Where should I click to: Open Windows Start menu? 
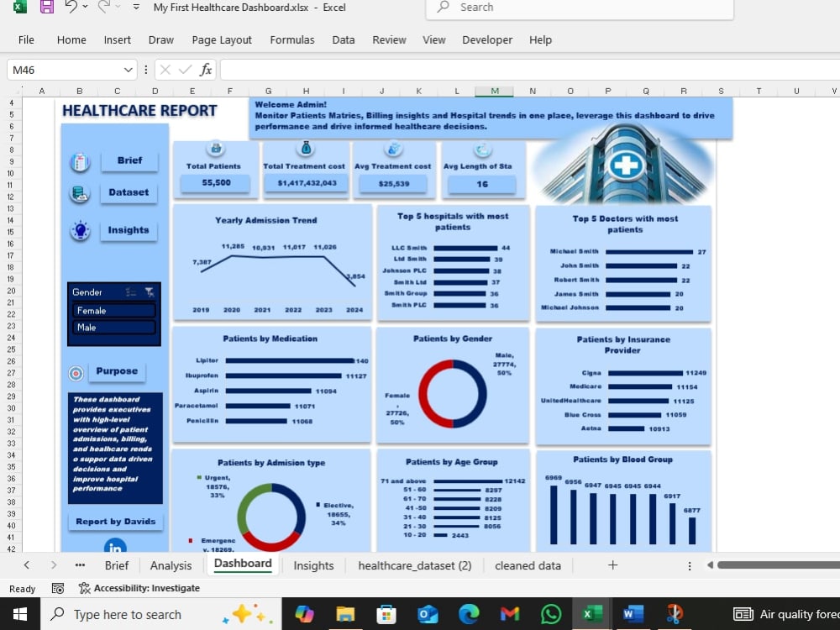point(20,615)
